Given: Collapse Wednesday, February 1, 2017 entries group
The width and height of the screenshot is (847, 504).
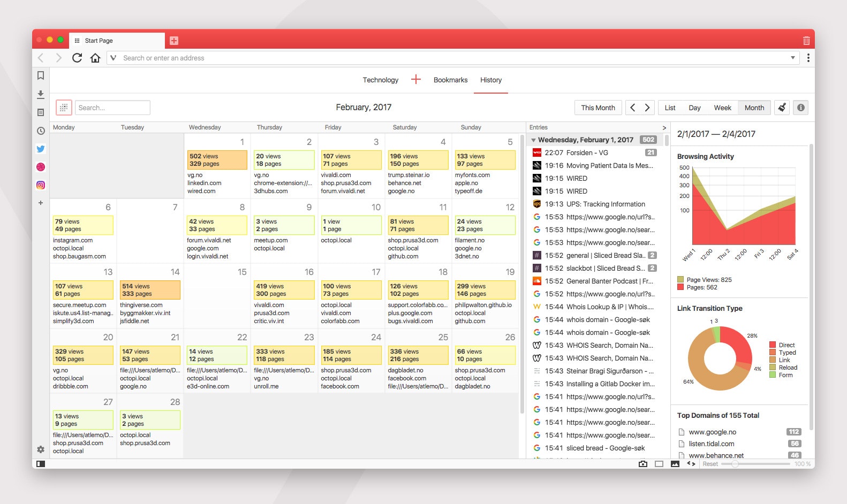Looking at the screenshot, I should [x=533, y=140].
